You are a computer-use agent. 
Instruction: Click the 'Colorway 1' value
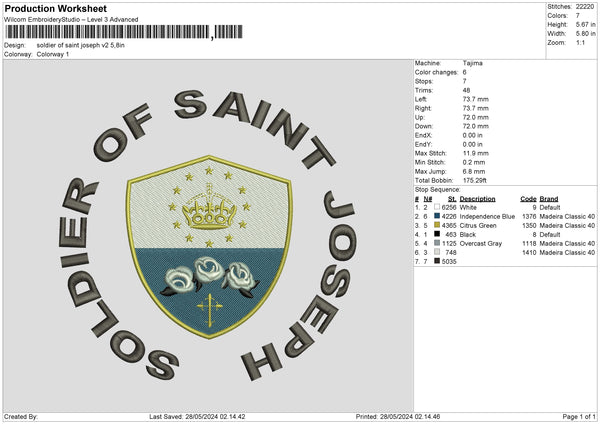(53, 54)
